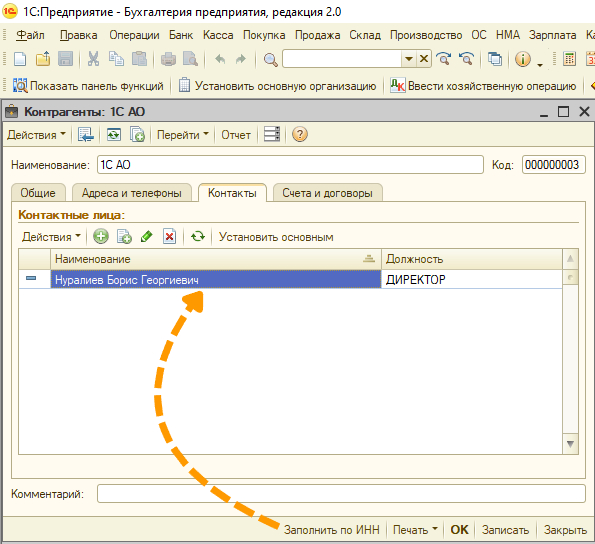Click Установить основным button
This screenshot has height=544, width=595.
(276, 237)
